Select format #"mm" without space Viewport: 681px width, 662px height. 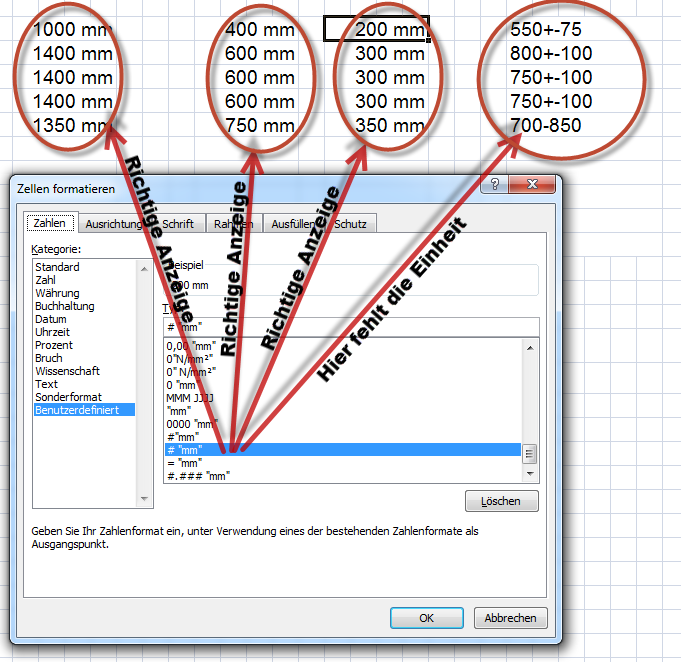click(x=343, y=437)
